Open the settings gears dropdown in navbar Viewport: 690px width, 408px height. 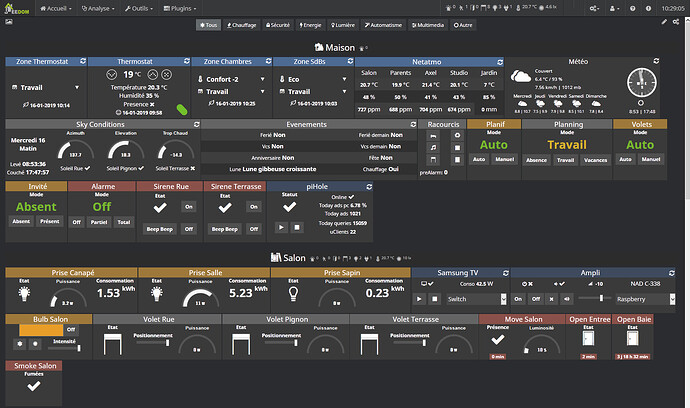595,8
